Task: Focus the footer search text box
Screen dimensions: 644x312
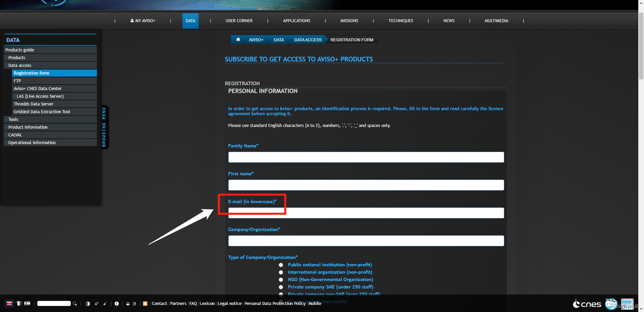Action: tap(54, 304)
